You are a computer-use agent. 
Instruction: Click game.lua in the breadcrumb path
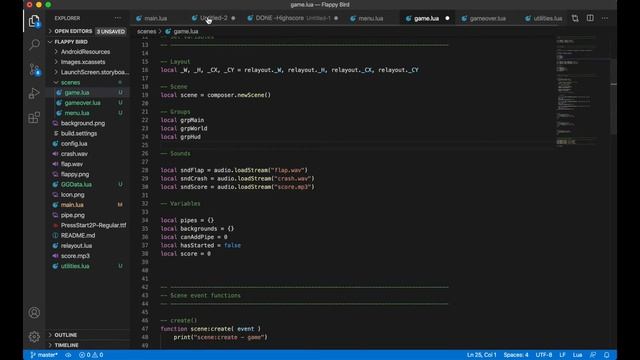186,31
